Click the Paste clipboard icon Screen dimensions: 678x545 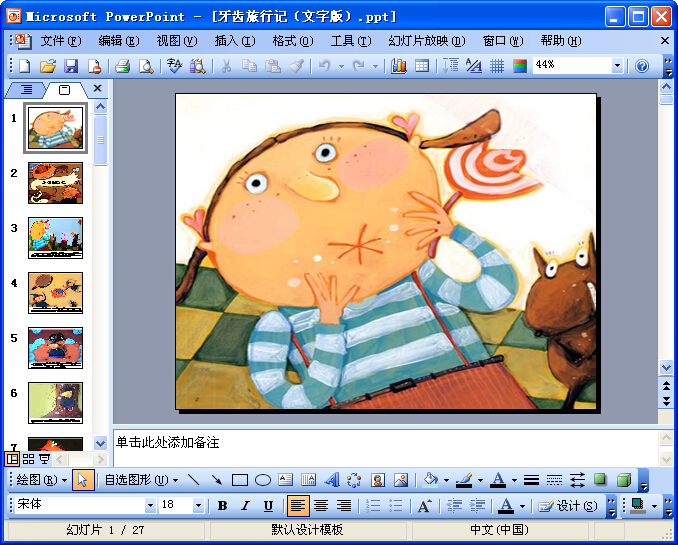(273, 66)
